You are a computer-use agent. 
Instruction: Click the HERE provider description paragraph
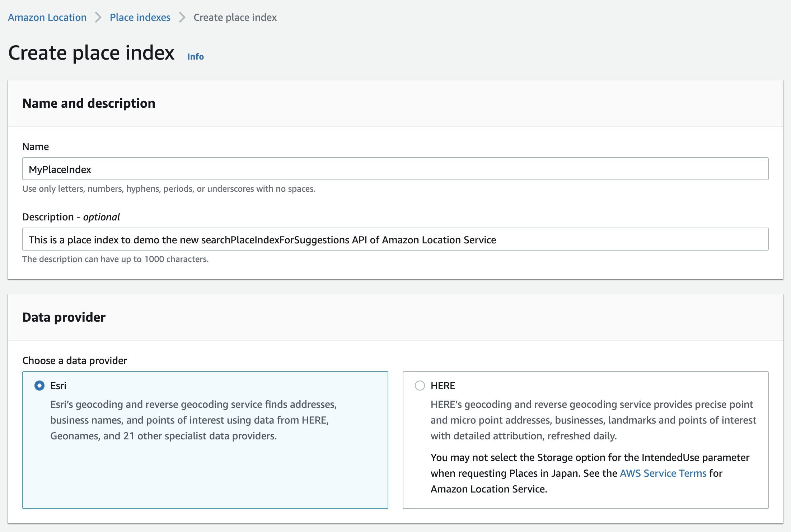593,420
